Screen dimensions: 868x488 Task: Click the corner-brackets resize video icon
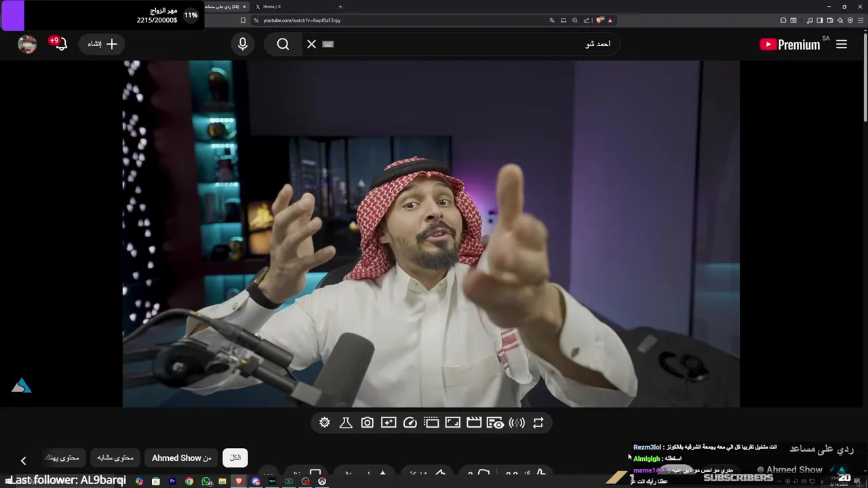[452, 423]
